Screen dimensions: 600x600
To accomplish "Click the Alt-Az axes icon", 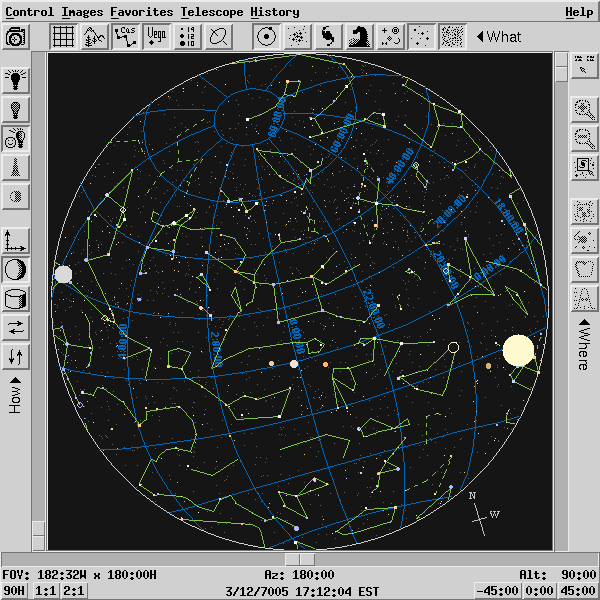I will (x=17, y=240).
